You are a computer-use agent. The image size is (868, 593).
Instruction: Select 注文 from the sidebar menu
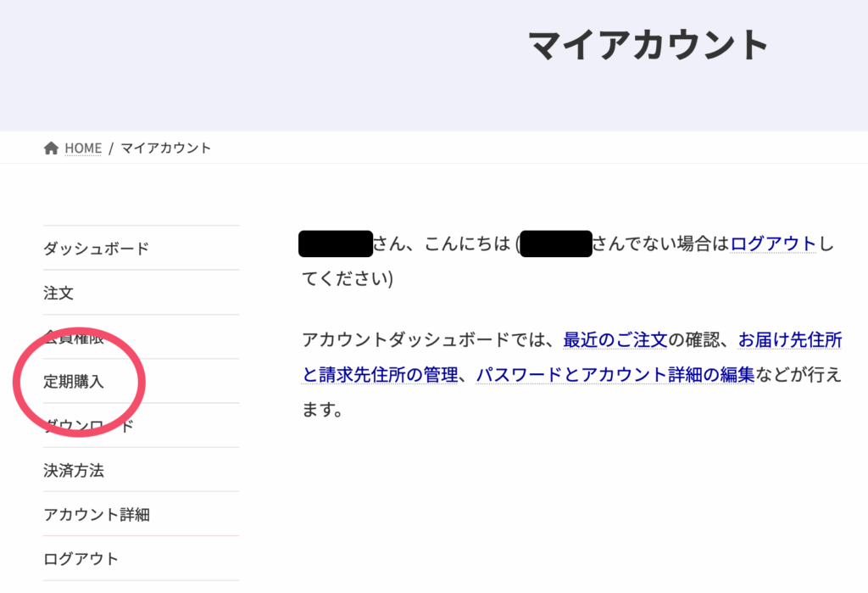click(x=58, y=294)
